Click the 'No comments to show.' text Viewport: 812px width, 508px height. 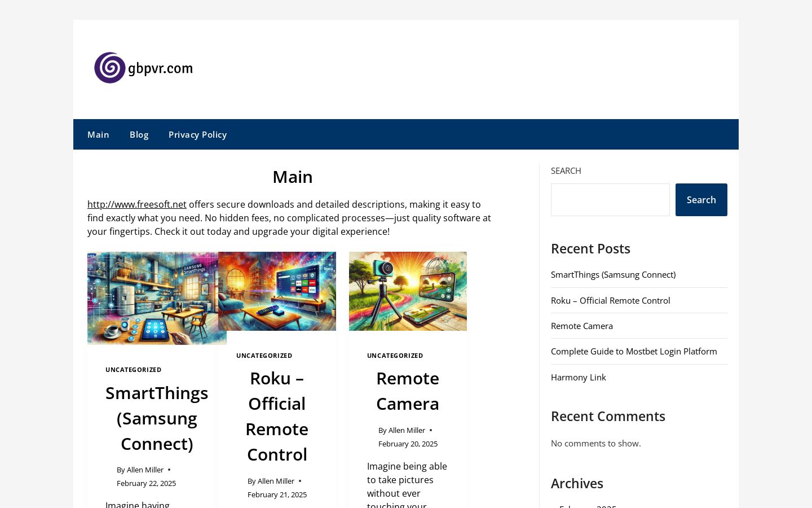click(596, 443)
